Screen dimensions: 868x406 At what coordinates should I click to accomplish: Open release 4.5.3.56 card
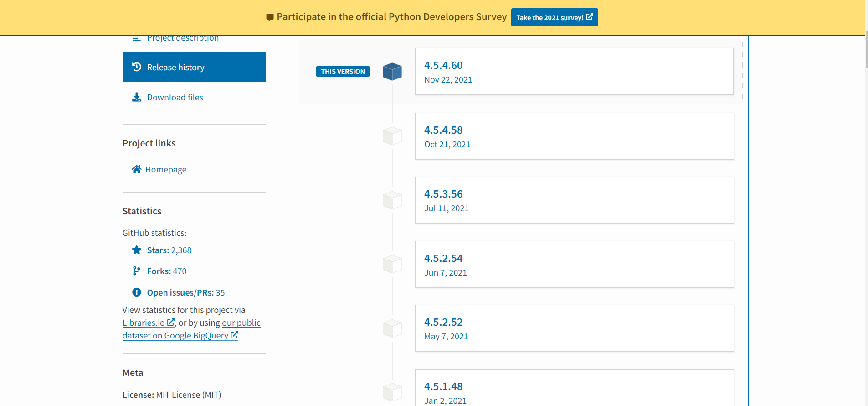pyautogui.click(x=574, y=200)
